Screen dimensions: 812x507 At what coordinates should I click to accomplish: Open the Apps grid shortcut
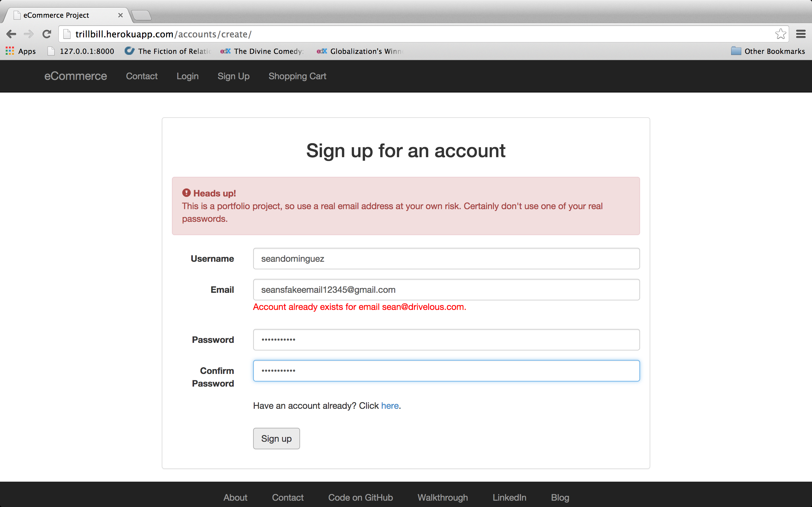point(21,51)
